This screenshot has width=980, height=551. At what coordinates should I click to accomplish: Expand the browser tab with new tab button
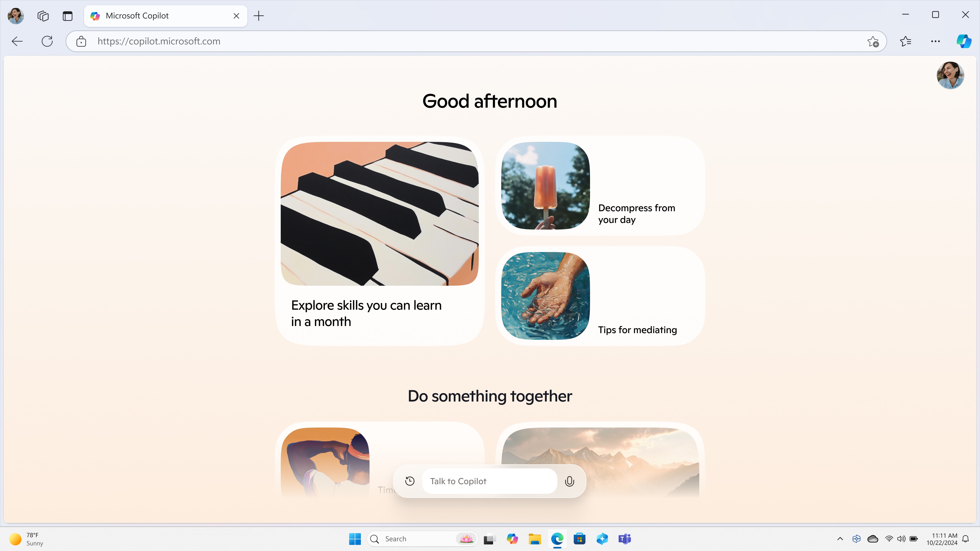pos(259,15)
